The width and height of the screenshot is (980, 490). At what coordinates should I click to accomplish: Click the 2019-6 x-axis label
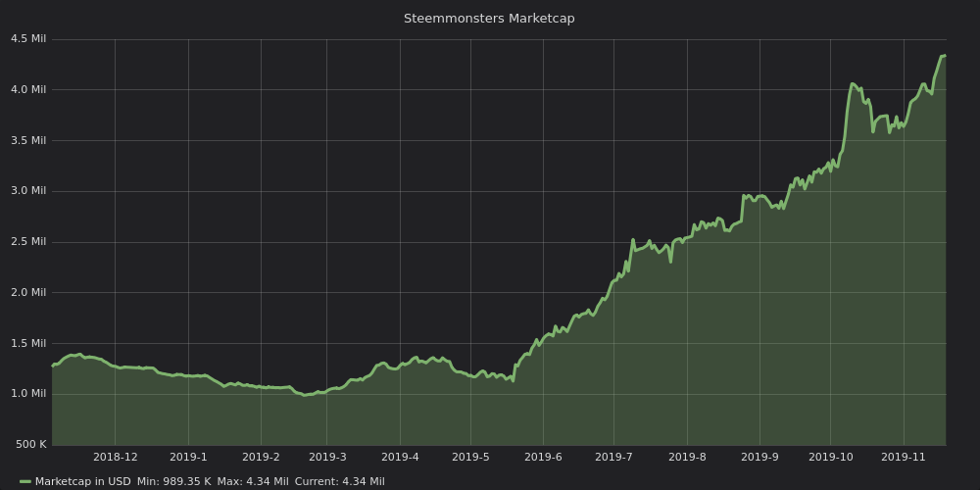(x=543, y=457)
